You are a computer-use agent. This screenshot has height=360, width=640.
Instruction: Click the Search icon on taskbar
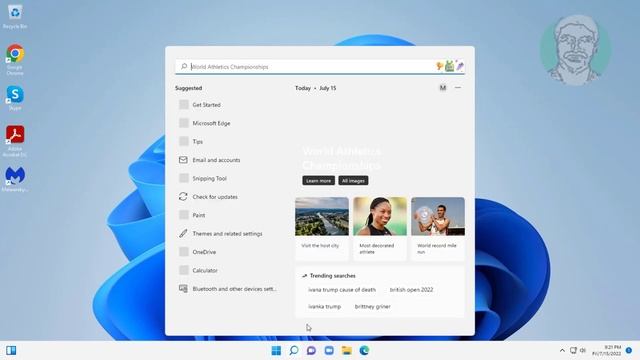click(x=294, y=350)
